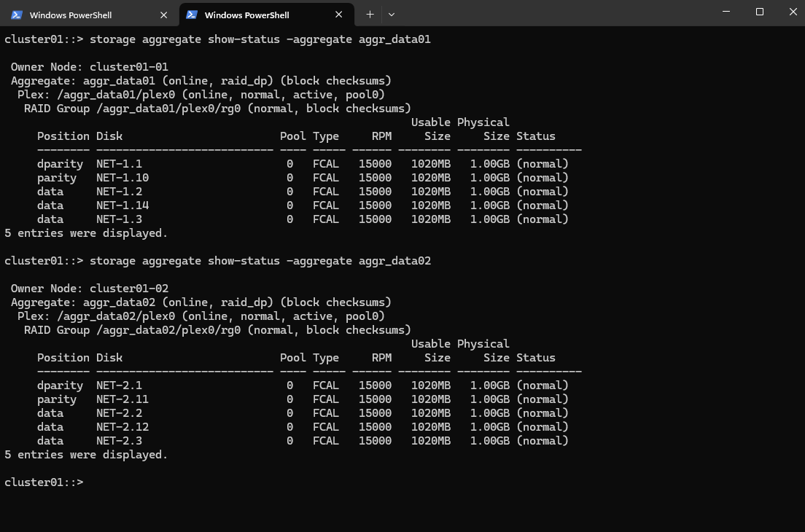Click disk name NET-2.12
The height and width of the screenshot is (532, 805).
point(122,427)
